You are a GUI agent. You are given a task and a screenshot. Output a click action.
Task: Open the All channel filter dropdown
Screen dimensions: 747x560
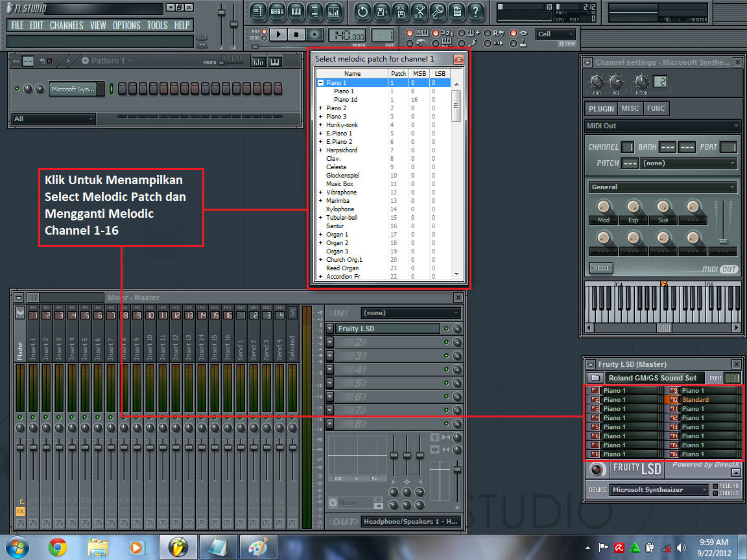point(53,119)
